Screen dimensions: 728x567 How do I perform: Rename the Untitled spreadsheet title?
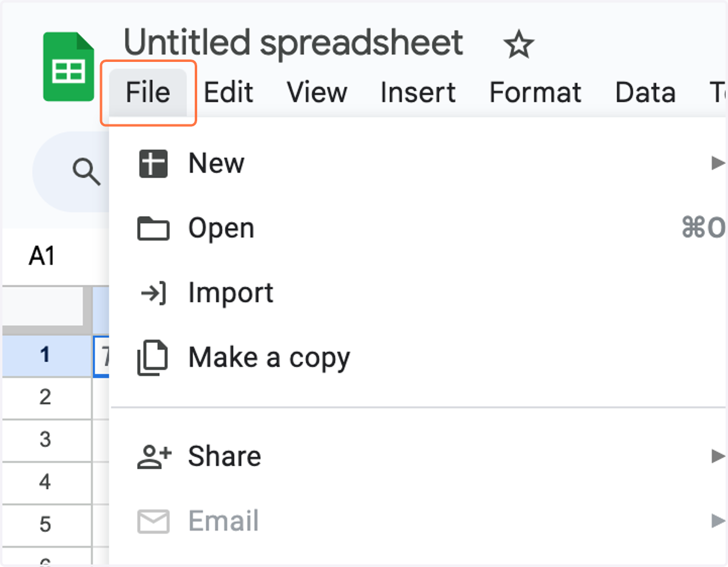click(294, 43)
